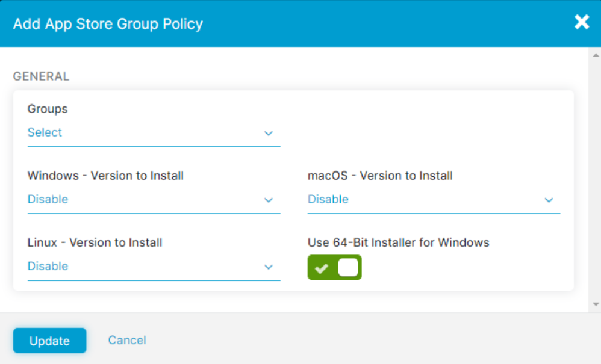Open the macOS - Version to Install dropdown
The height and width of the screenshot is (364, 601).
pyautogui.click(x=434, y=199)
